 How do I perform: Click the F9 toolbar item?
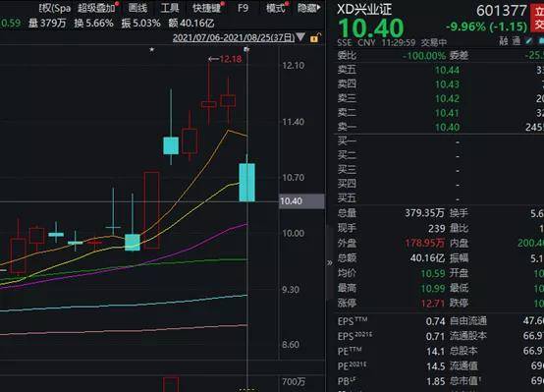(243, 8)
